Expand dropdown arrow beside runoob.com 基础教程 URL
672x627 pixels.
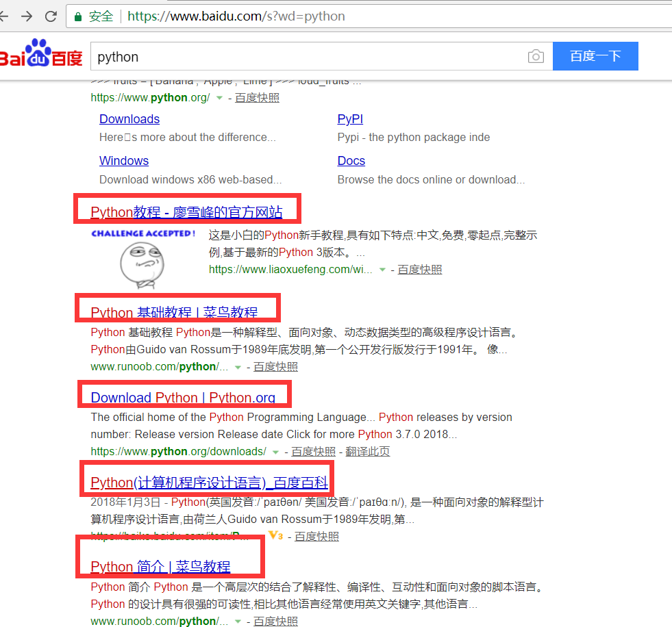[x=238, y=368]
